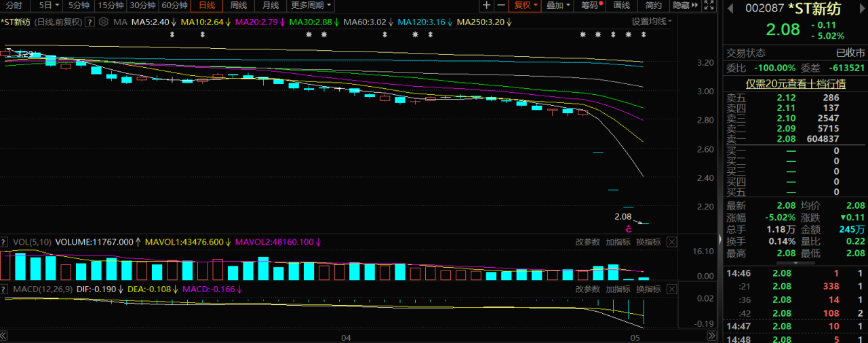The height and width of the screenshot is (343, 868).
Task: Switch to 60分钟 chart period
Action: click(174, 5)
